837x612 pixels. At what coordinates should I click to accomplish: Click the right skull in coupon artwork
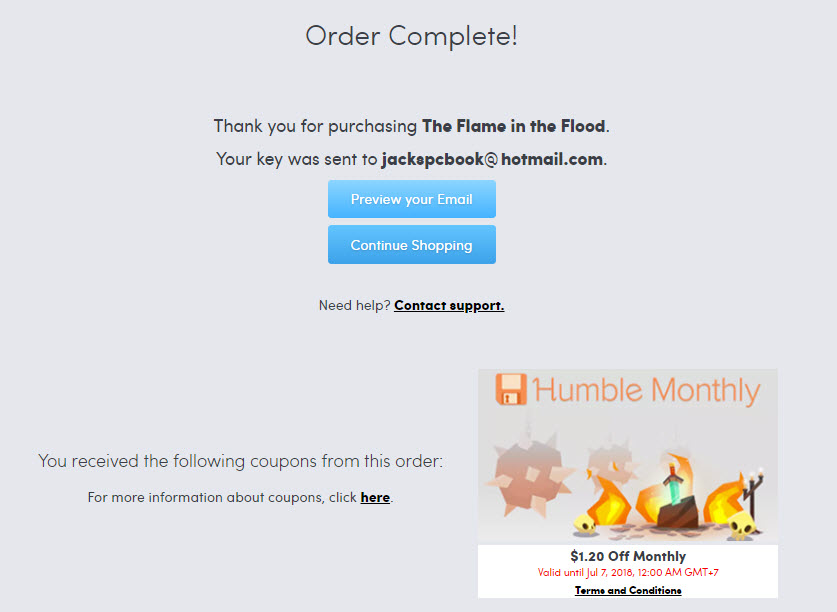[739, 525]
